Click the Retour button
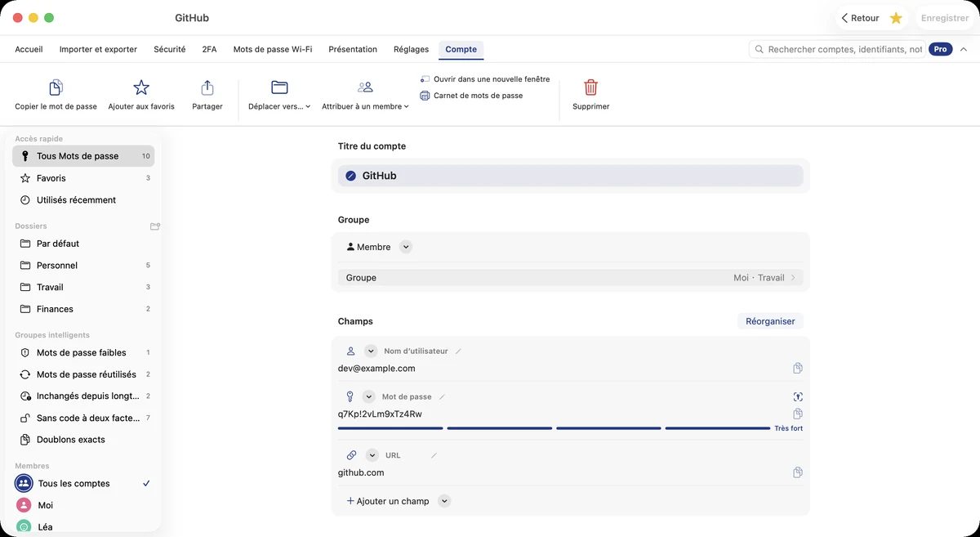Image resolution: width=980 pixels, height=537 pixels. [x=860, y=18]
